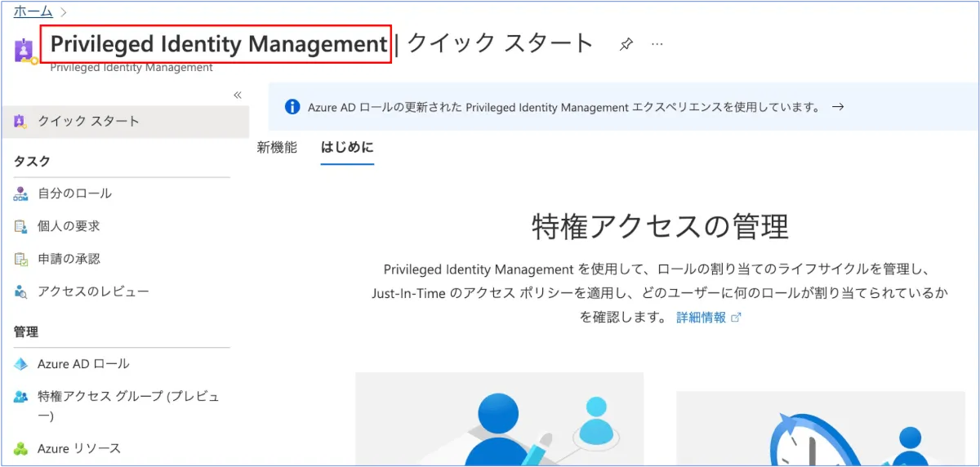The width and height of the screenshot is (980, 467).
Task: Click the Azure AD ロール pyramid icon
Action: coord(20,364)
